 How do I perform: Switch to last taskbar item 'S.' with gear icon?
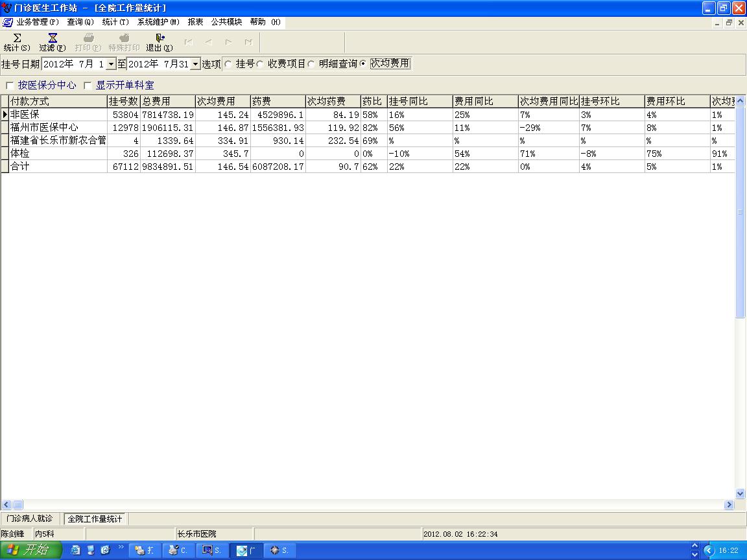pyautogui.click(x=279, y=550)
